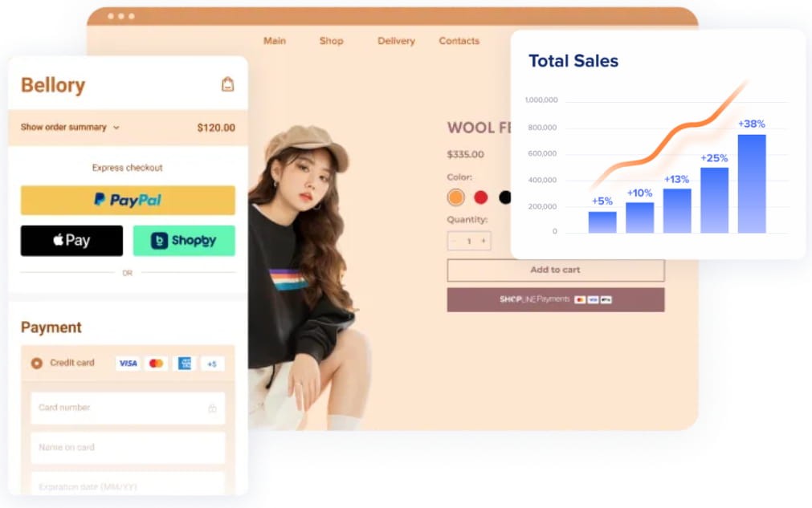The image size is (812, 508).
Task: Go to Delivery page
Action: click(x=396, y=41)
